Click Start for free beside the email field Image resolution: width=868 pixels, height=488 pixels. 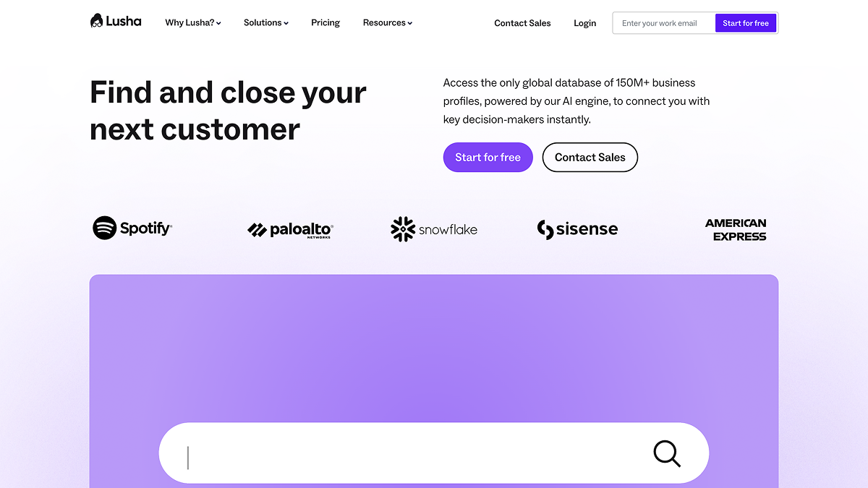click(x=746, y=23)
